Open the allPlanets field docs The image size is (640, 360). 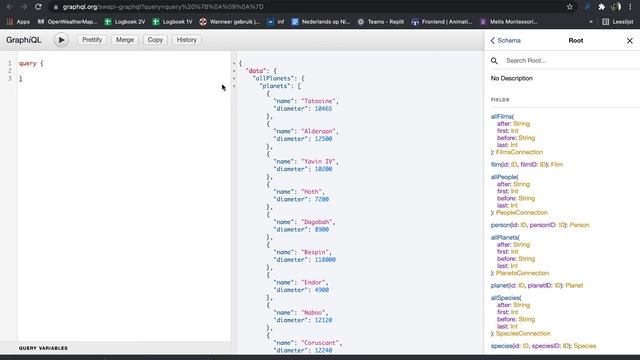coord(505,237)
